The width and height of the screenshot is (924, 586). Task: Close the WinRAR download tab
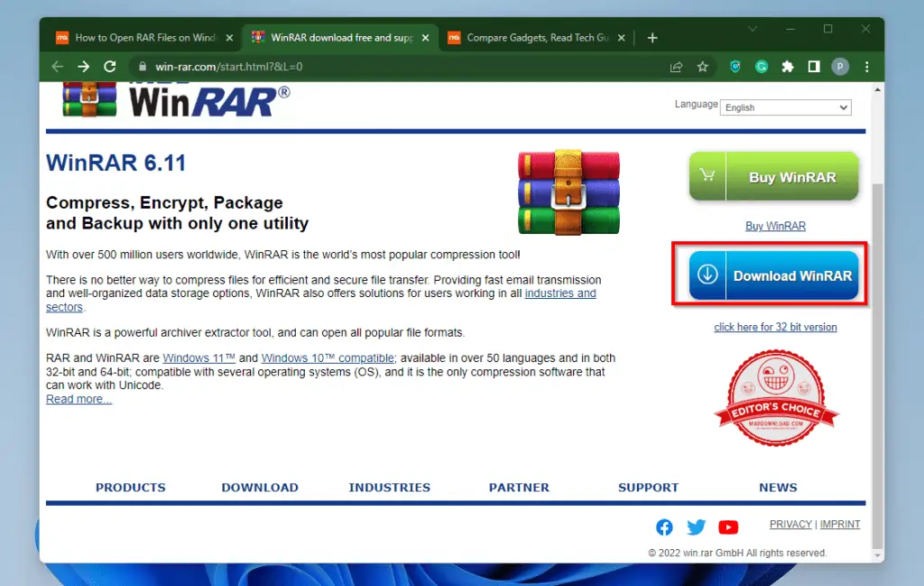426,38
